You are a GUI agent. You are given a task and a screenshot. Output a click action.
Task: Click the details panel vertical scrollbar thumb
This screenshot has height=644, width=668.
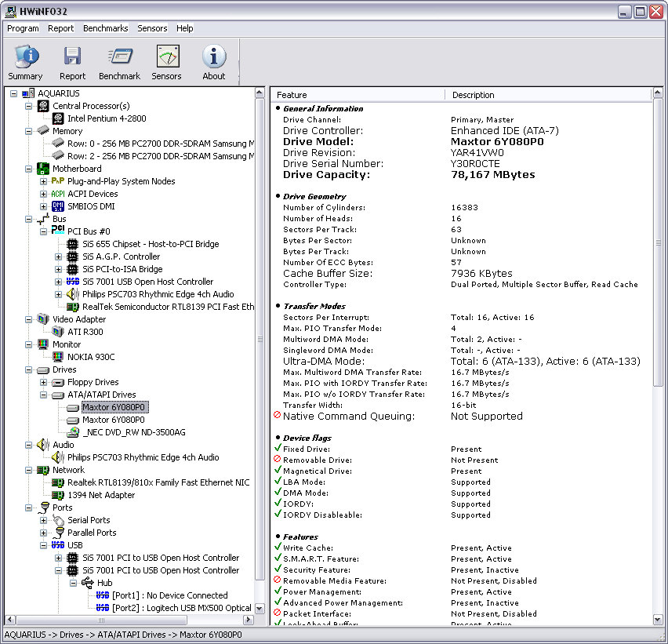tap(658, 242)
